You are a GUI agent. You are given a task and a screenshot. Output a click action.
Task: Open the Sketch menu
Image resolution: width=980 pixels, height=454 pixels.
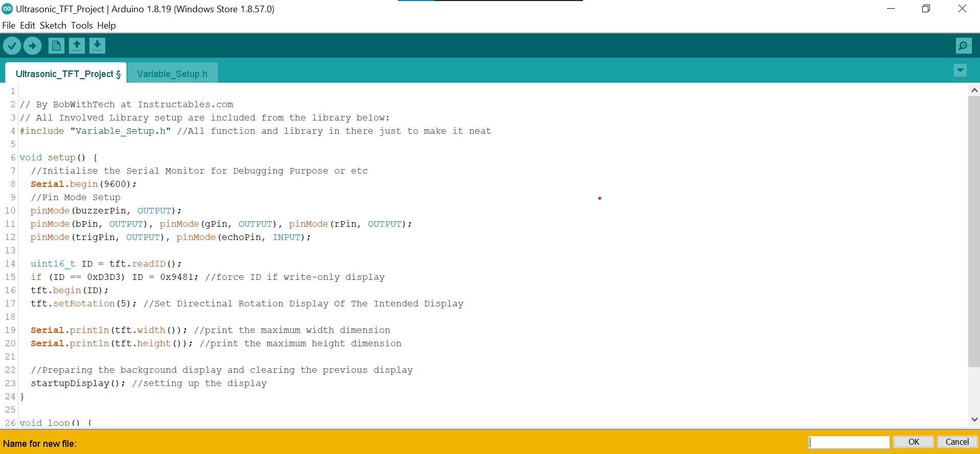pyautogui.click(x=53, y=26)
